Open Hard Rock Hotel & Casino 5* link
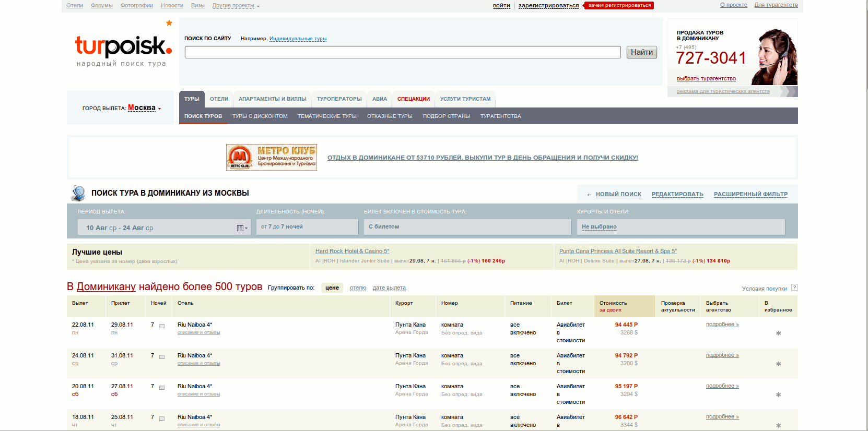Image resolution: width=868 pixels, height=431 pixels. coord(352,252)
